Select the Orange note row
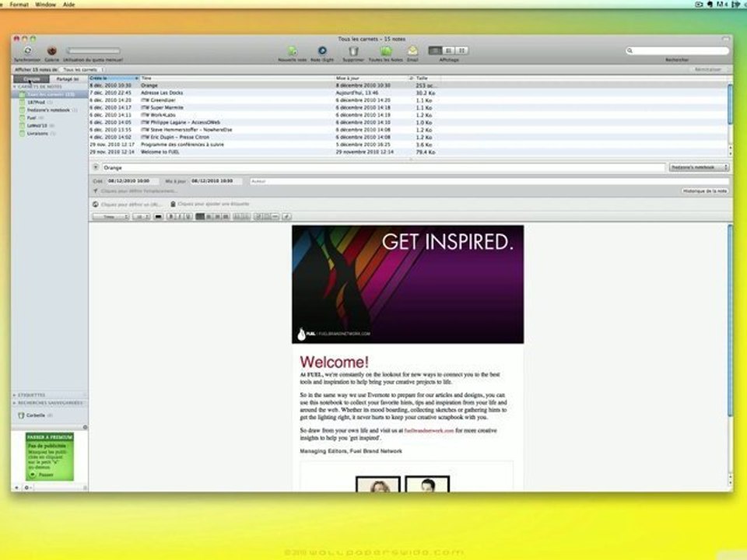This screenshot has height=560, width=747. point(409,86)
